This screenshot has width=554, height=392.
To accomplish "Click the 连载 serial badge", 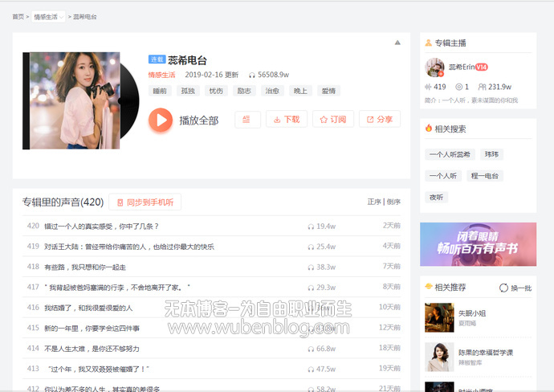I will (x=157, y=59).
